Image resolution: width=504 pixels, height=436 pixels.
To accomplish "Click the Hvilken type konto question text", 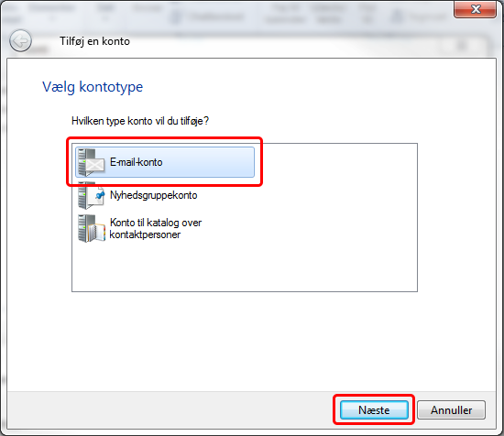I will pyautogui.click(x=140, y=121).
